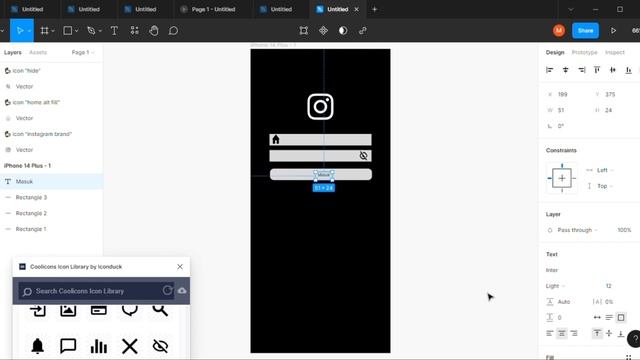Set text vertical align top
The image size is (640, 360).
(597, 333)
